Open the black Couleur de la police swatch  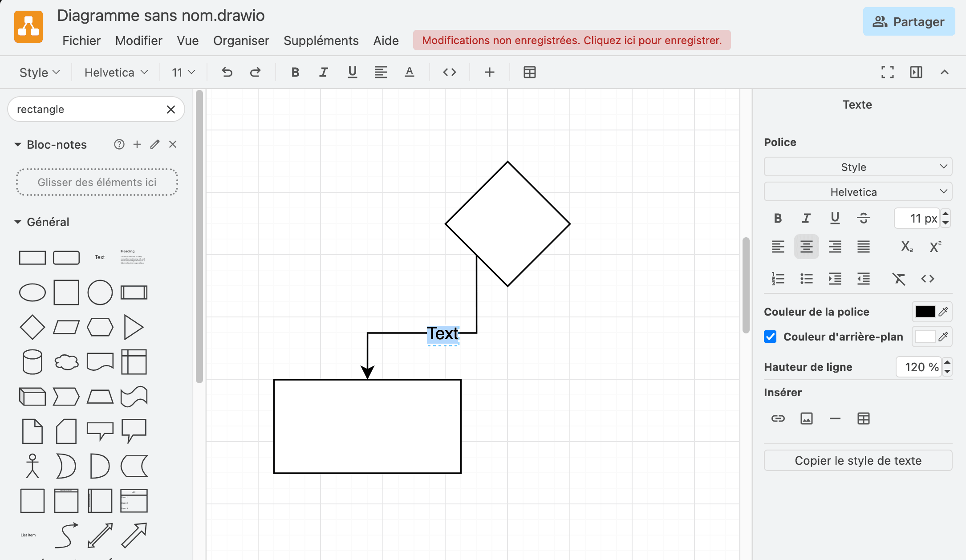click(925, 312)
